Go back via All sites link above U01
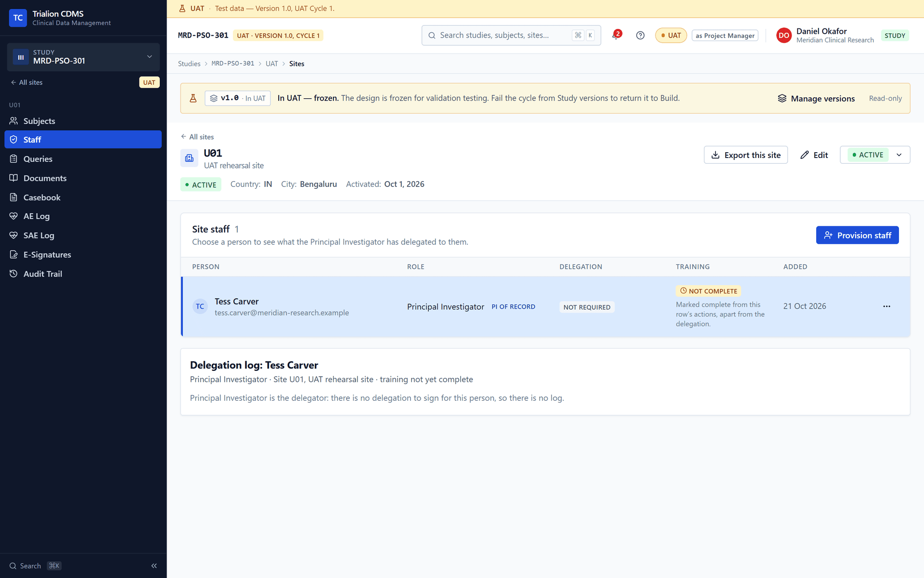Screen dimensions: 924x578 click(x=197, y=137)
